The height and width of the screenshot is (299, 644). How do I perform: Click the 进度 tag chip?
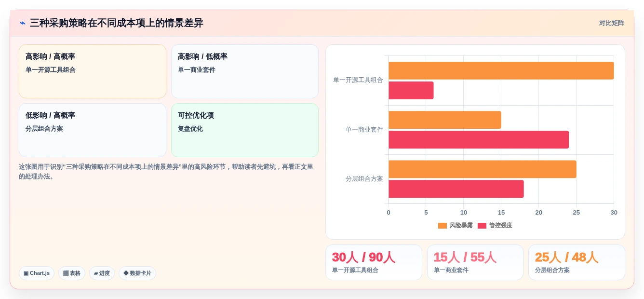[102, 273]
